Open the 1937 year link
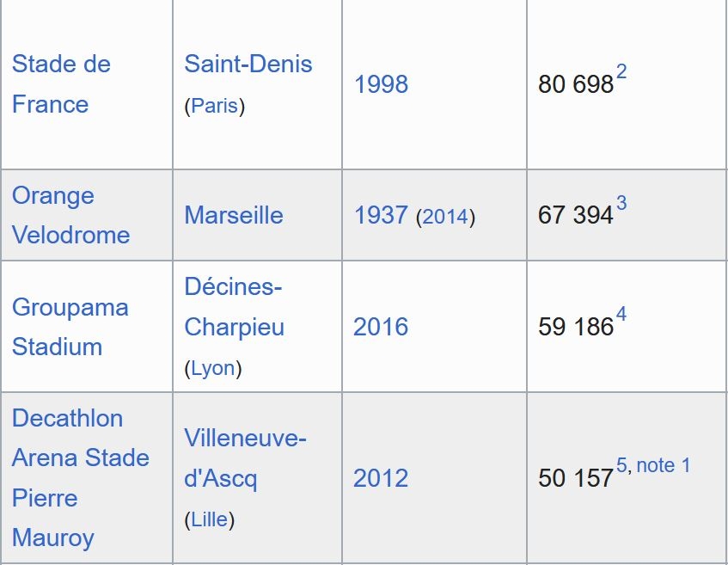The width and height of the screenshot is (728, 565). [381, 215]
